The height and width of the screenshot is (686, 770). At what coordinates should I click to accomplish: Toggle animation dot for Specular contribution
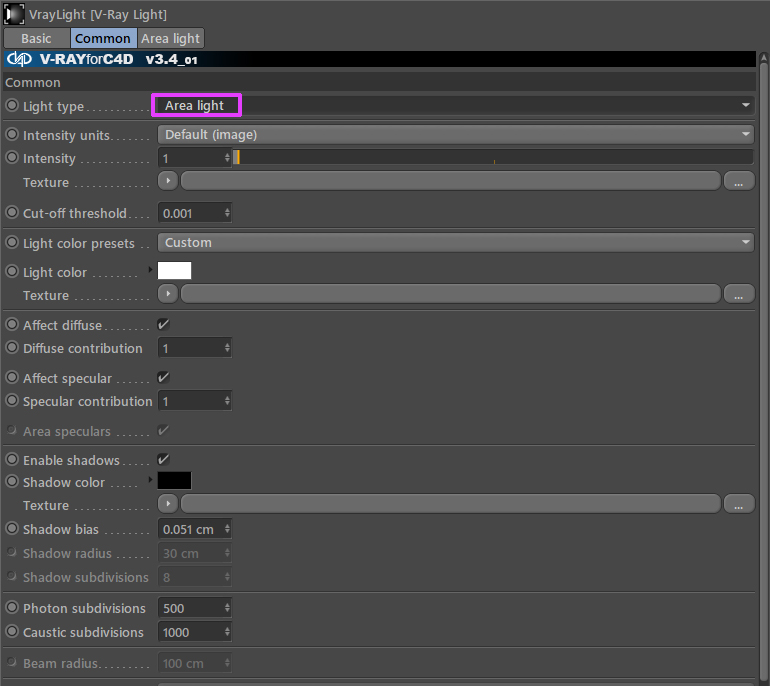[12, 400]
